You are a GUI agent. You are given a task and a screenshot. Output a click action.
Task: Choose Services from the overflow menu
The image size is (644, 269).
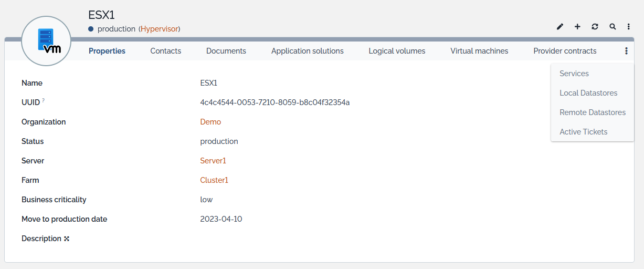click(x=574, y=74)
